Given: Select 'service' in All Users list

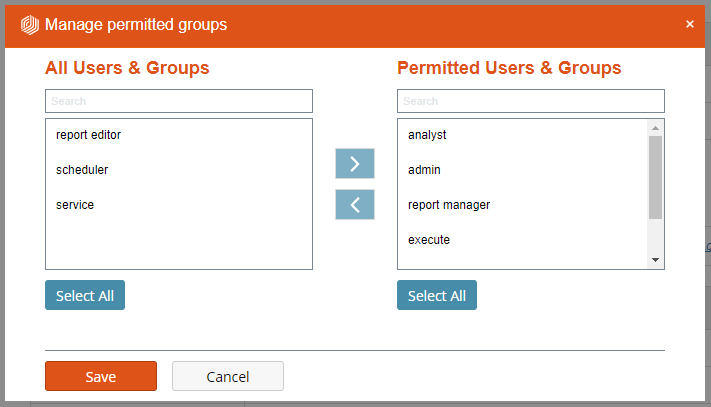Looking at the screenshot, I should click(x=75, y=205).
